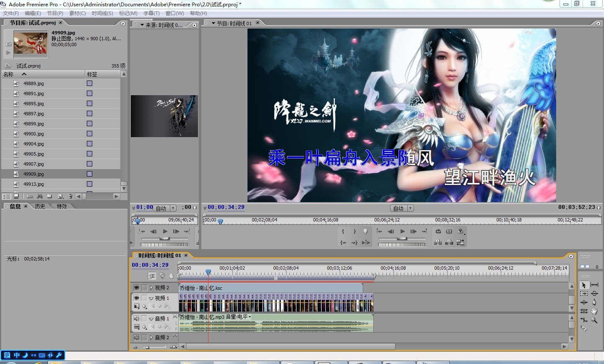
Task: Click Automate to Sequence in project panel
Action: pos(30,196)
